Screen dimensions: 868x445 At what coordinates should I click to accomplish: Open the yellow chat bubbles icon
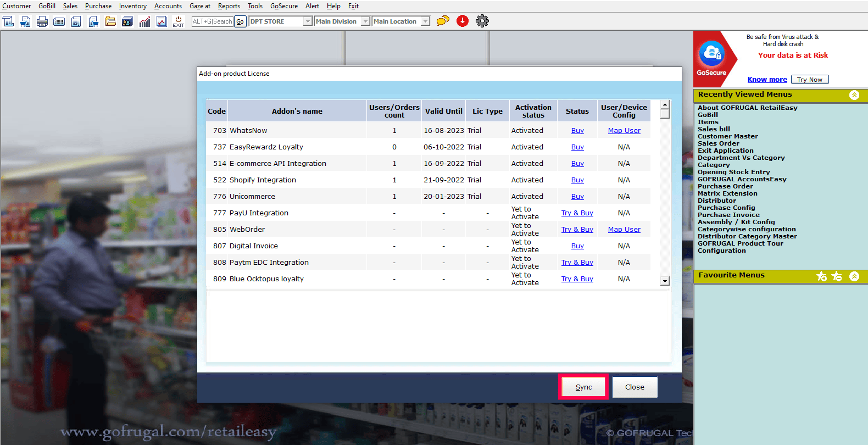443,21
